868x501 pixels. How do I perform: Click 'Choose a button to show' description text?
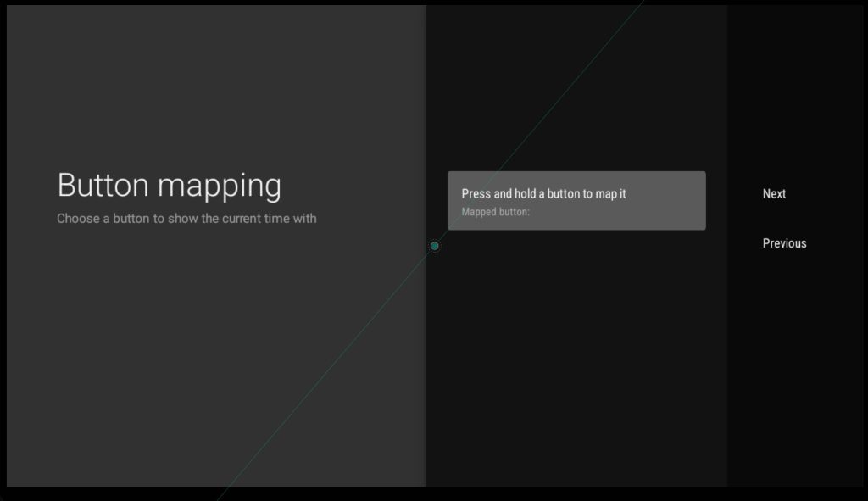[x=186, y=219]
